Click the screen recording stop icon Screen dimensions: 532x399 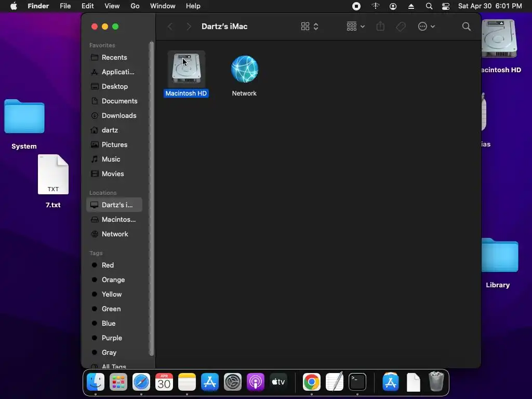[x=356, y=6]
